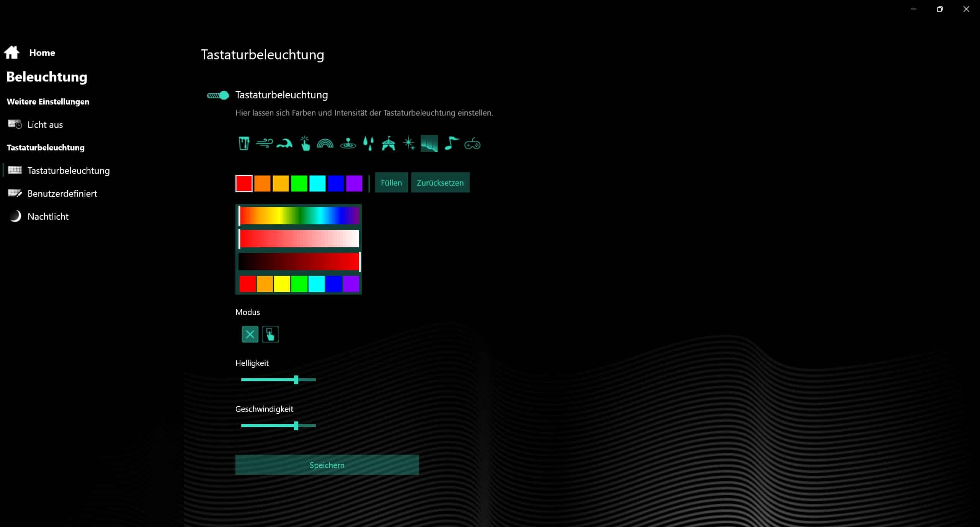
Task: Choose the sparkle stars lighting effect
Action: coord(408,144)
